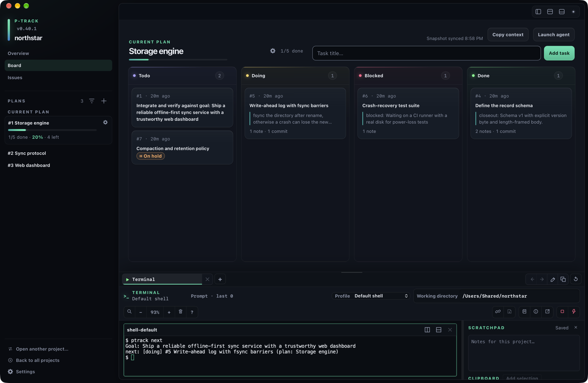Open terminal help question mark
588x383 pixels.
point(192,312)
